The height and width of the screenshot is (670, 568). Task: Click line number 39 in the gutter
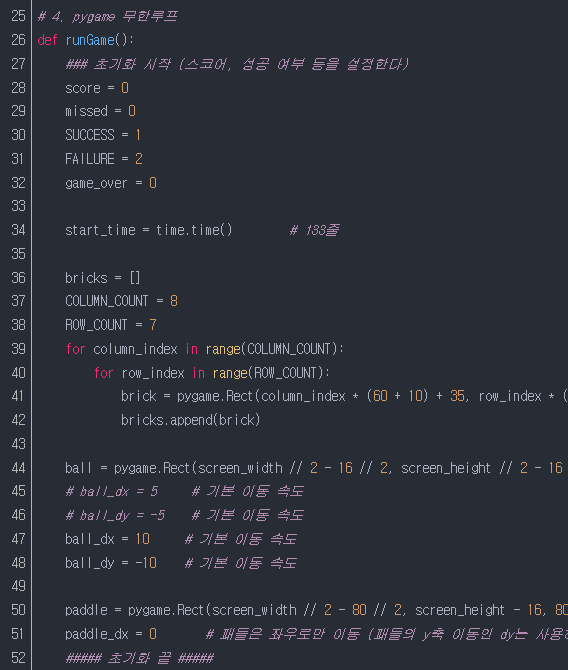click(x=18, y=349)
